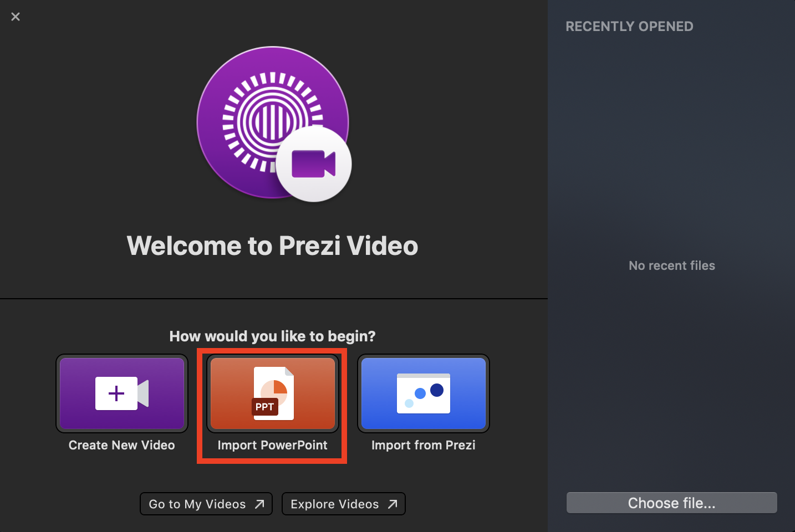Click the No recent files message
The image size is (795, 532).
(671, 265)
